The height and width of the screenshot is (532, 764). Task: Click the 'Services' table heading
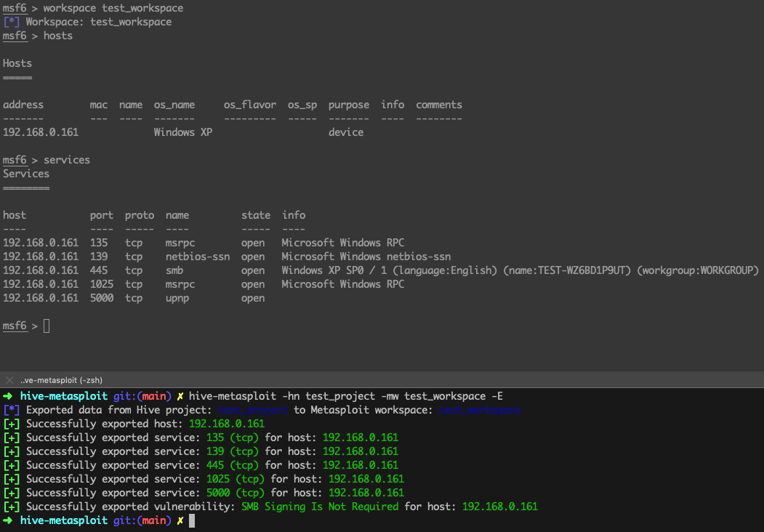point(26,174)
